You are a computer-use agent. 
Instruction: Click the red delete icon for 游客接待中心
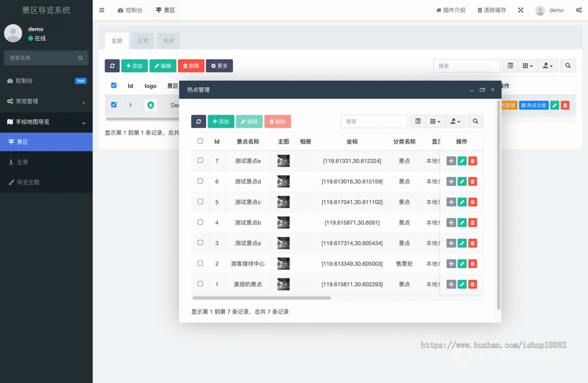click(x=472, y=263)
